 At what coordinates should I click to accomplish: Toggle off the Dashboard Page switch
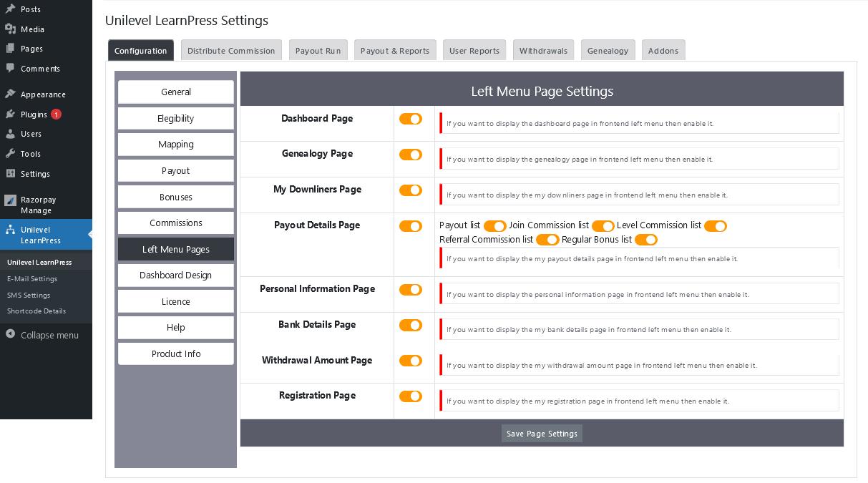click(411, 119)
